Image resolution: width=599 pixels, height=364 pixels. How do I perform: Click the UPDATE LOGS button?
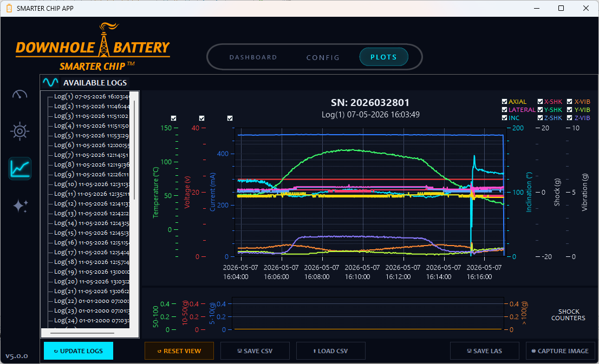[x=79, y=351]
